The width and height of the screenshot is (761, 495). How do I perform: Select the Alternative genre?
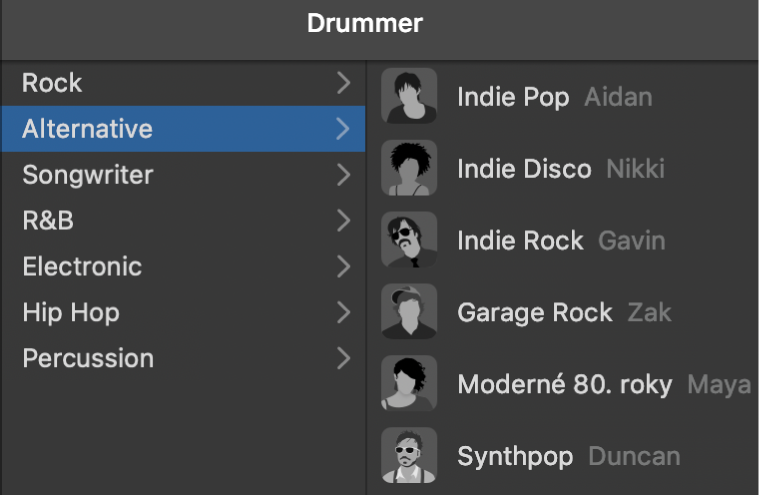(183, 129)
